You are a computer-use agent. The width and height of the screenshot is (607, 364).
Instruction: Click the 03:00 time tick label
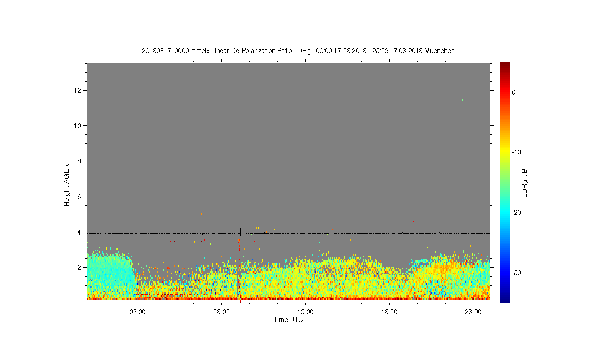coord(138,312)
